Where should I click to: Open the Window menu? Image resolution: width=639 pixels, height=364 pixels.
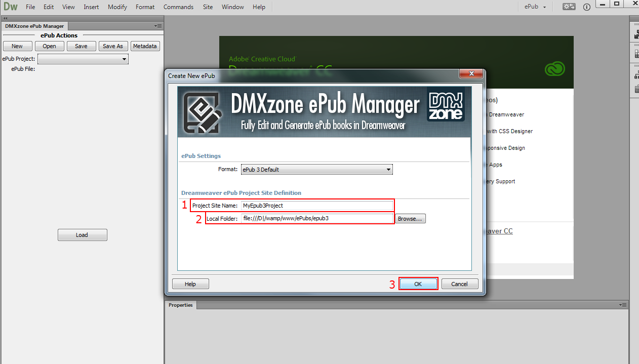233,7
